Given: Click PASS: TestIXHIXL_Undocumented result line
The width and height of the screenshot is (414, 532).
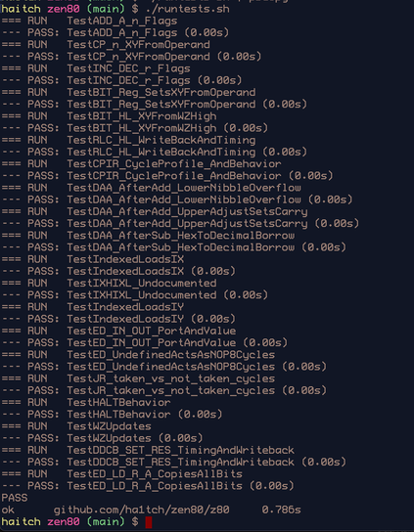Looking at the screenshot, I should coord(135,294).
